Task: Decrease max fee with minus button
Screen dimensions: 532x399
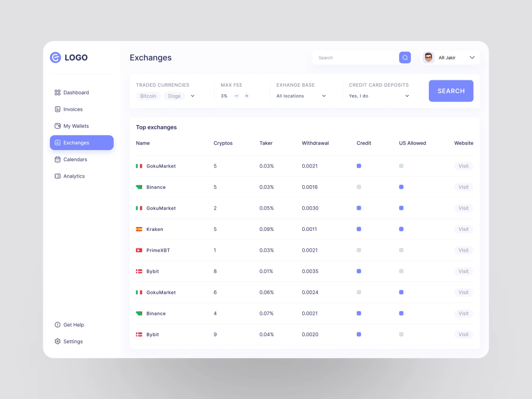Action: point(237,96)
